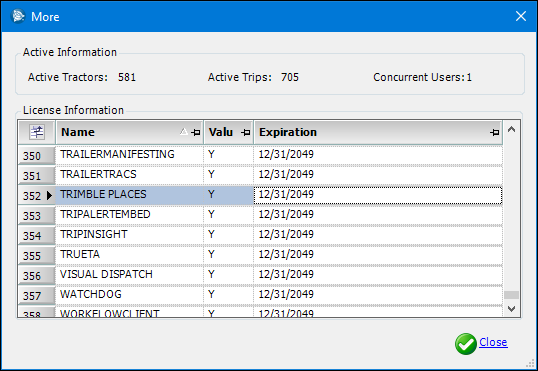Screen dimensions: 538x371
Task: Click the current-row arrow on row 352
Action: pos(49,195)
